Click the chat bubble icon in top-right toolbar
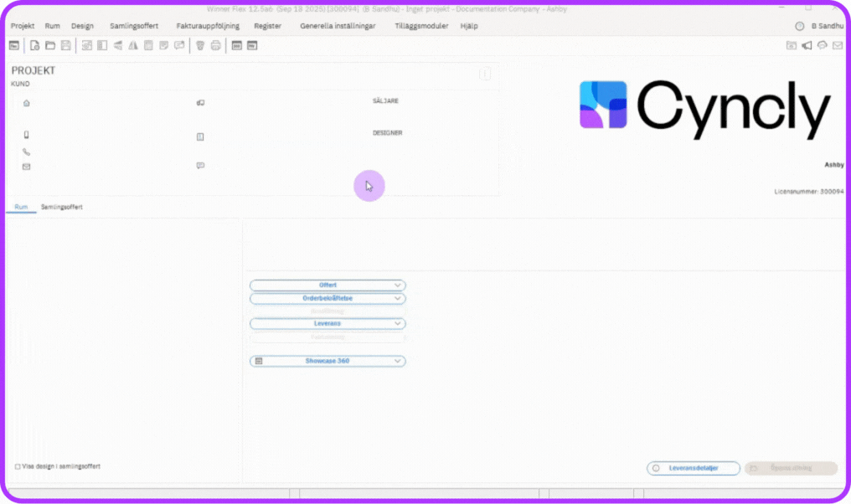 [822, 45]
